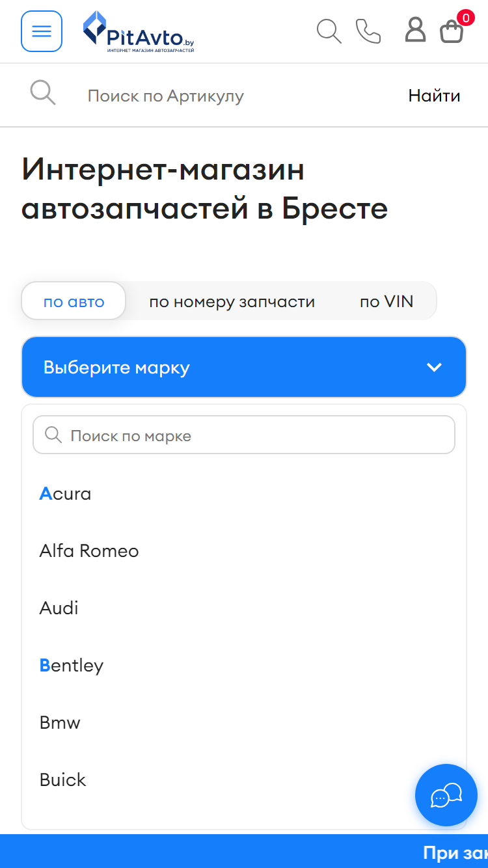Open the user account icon
Image resolution: width=488 pixels, height=868 pixels.
coord(415,30)
